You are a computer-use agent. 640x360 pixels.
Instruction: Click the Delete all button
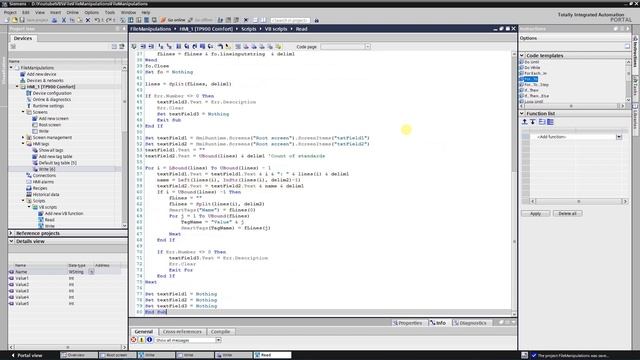click(x=567, y=213)
